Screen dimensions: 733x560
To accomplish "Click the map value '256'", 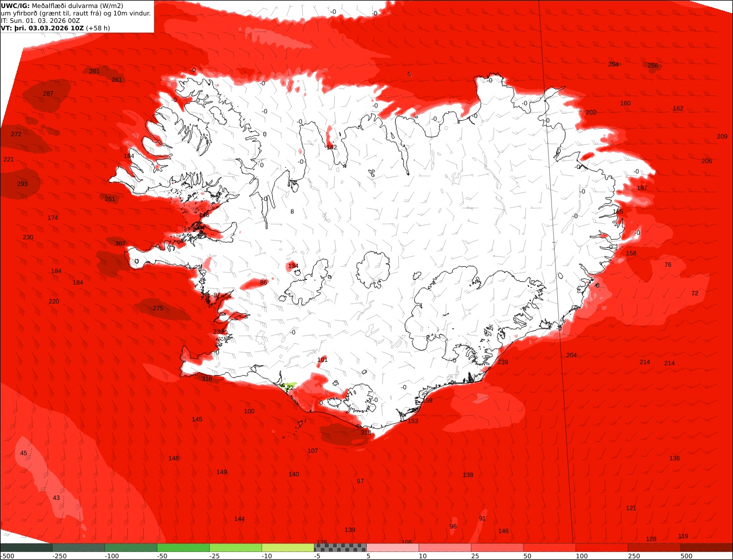I will tap(653, 65).
